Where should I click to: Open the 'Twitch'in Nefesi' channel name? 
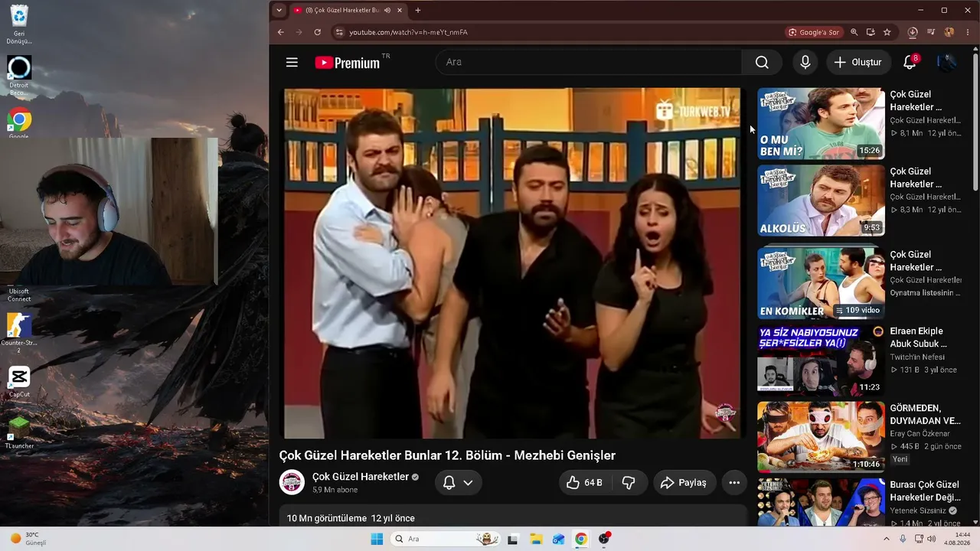[917, 357]
